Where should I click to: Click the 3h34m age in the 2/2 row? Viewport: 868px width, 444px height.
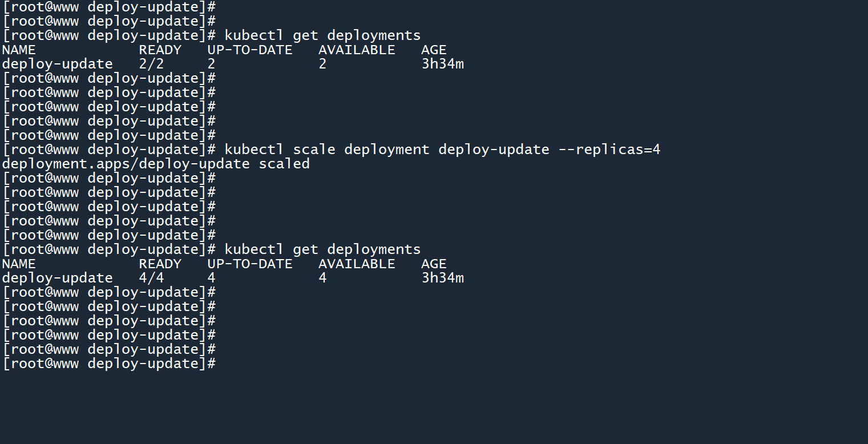tap(442, 64)
